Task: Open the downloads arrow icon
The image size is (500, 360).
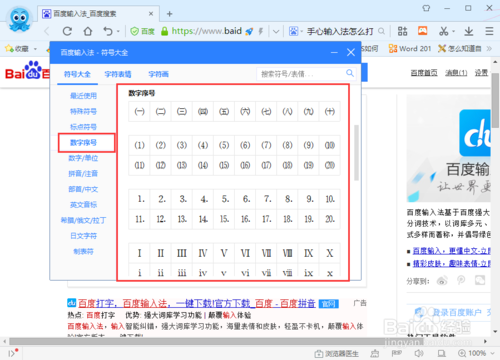Action: pyautogui.click(x=469, y=31)
